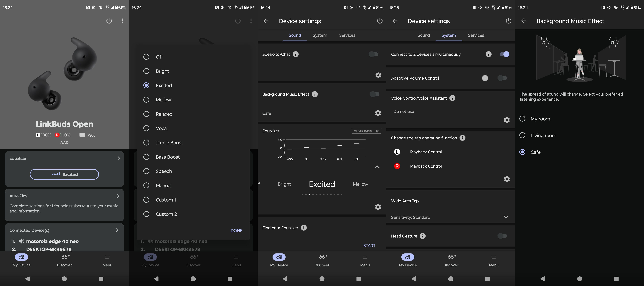
Task: Open three-dot overflow menu on LinkBuds Open screen
Action: (x=122, y=21)
